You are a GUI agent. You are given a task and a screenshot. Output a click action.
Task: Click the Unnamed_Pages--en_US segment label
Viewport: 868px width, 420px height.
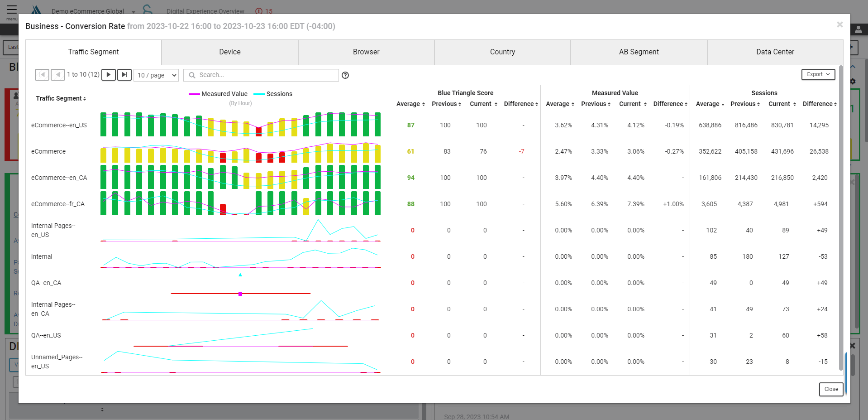point(57,362)
